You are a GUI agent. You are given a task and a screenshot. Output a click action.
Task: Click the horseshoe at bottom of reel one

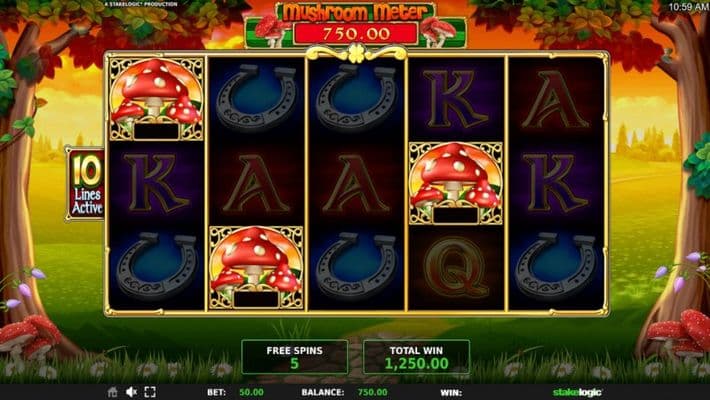point(157,266)
